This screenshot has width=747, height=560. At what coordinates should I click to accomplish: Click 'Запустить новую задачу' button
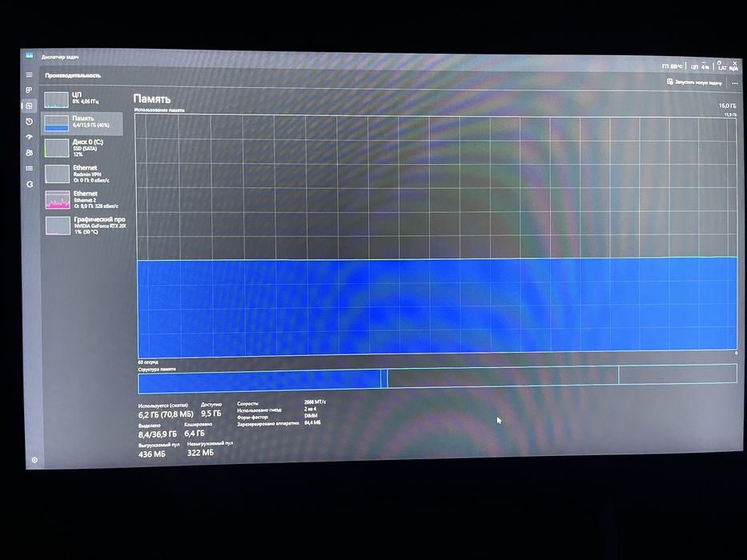pos(694,82)
